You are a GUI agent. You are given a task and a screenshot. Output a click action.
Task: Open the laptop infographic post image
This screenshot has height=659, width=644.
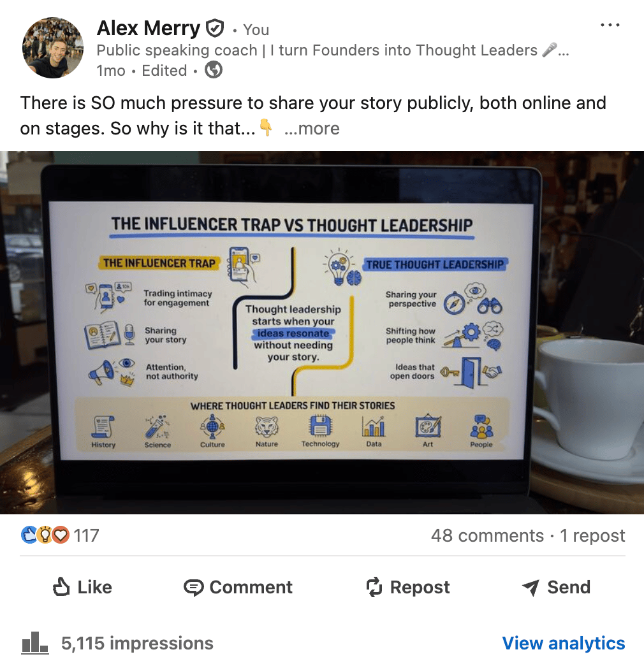pos(322,333)
